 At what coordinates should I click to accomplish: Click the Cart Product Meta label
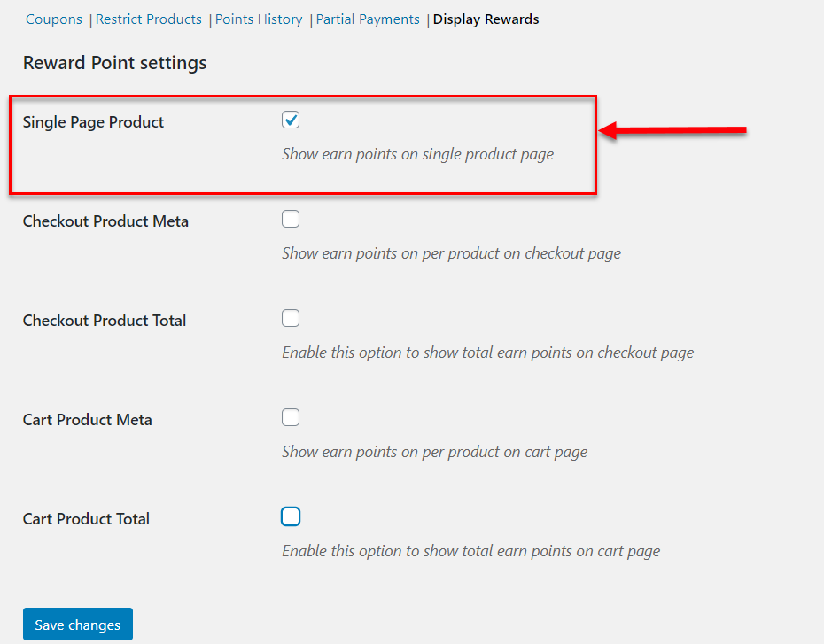pos(87,420)
